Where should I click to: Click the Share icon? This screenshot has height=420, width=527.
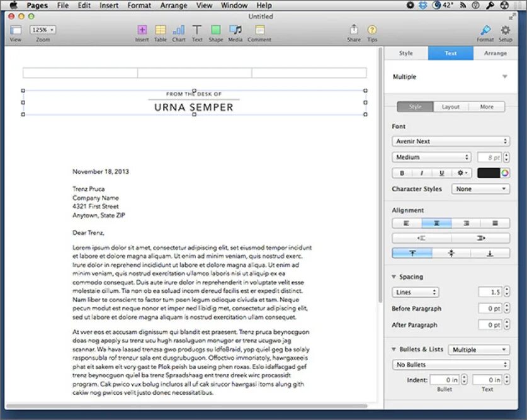tap(354, 30)
